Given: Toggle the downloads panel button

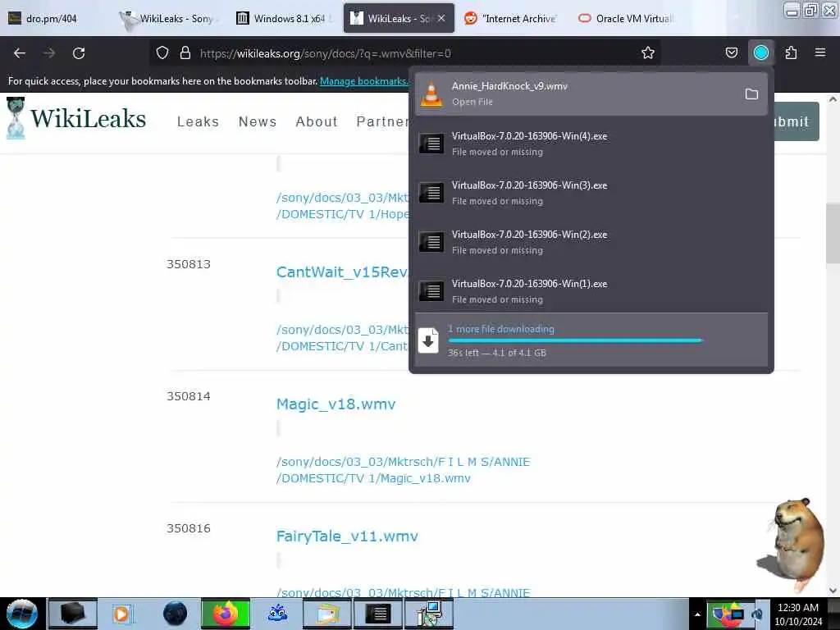Looking at the screenshot, I should point(760,52).
